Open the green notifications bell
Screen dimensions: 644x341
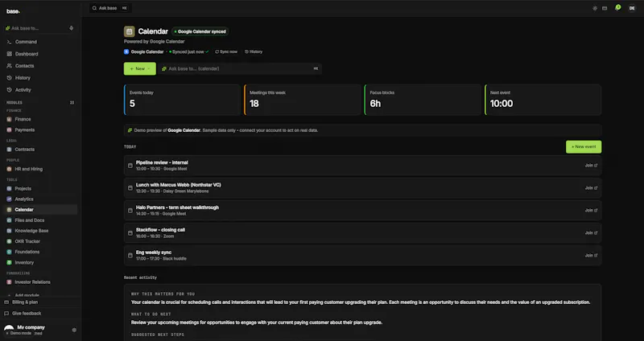click(617, 8)
